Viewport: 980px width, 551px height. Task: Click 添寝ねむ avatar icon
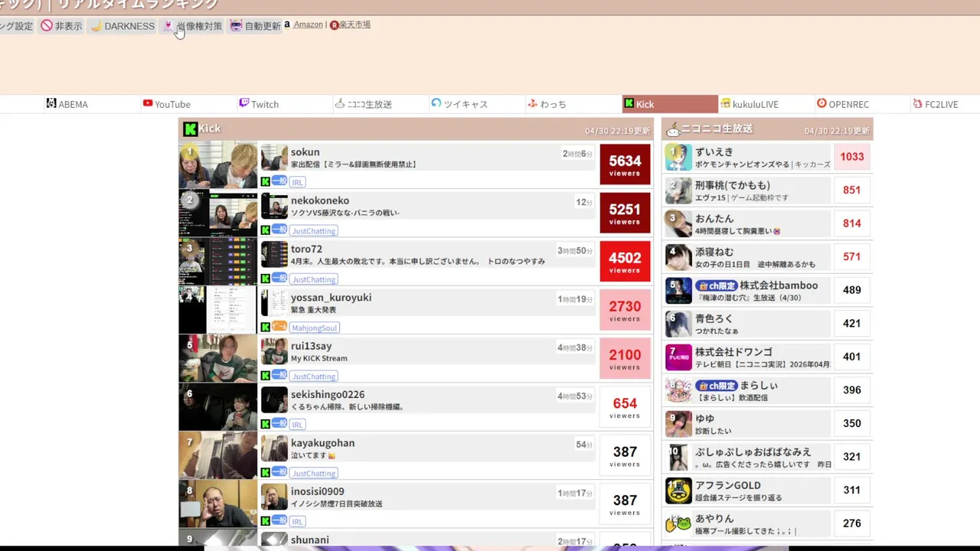click(678, 257)
